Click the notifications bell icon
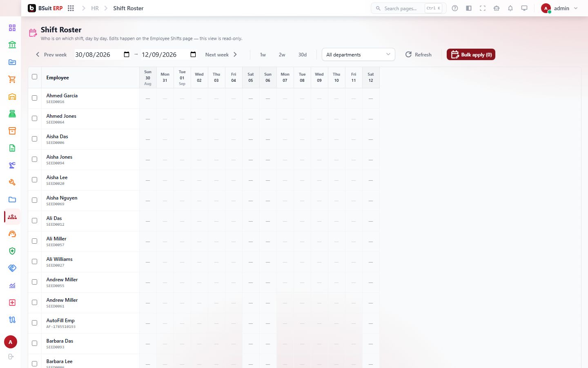This screenshot has width=588, height=368. point(510,8)
